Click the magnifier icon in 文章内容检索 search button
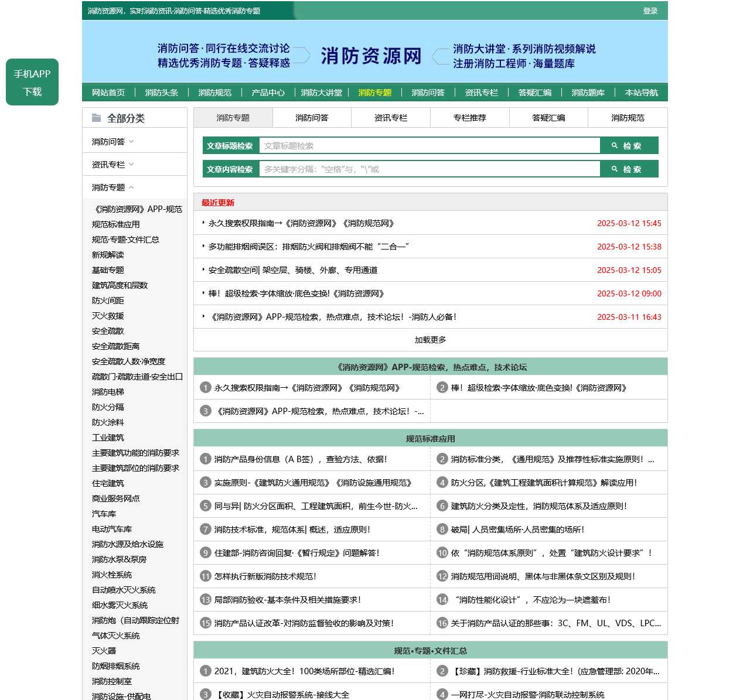 click(x=615, y=169)
